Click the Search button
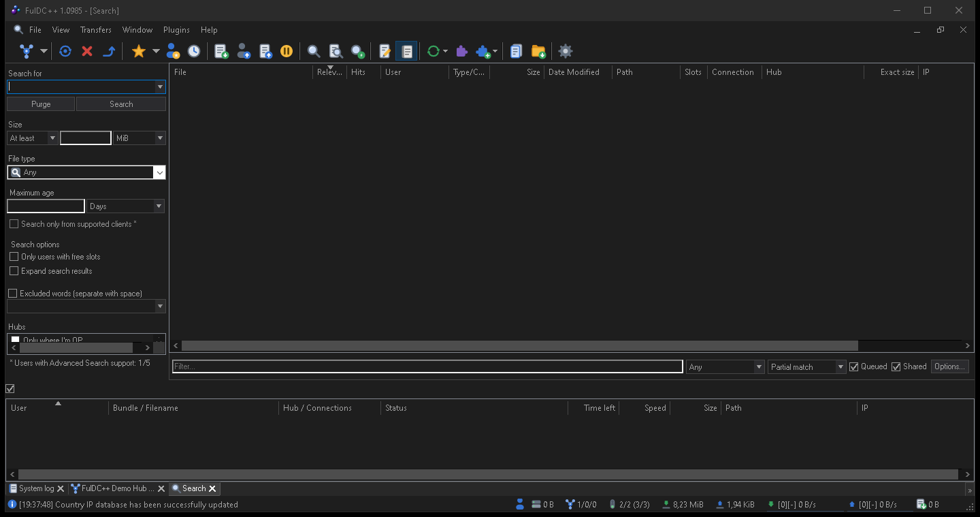 coord(121,104)
